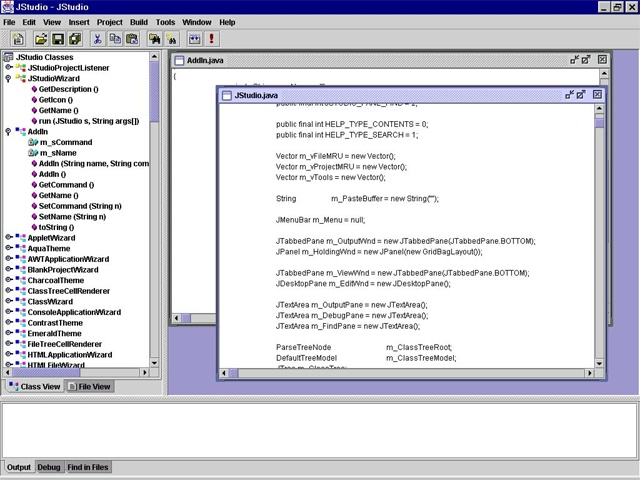
Task: Expand the AppletWizard tree node
Action: [x=9, y=237]
